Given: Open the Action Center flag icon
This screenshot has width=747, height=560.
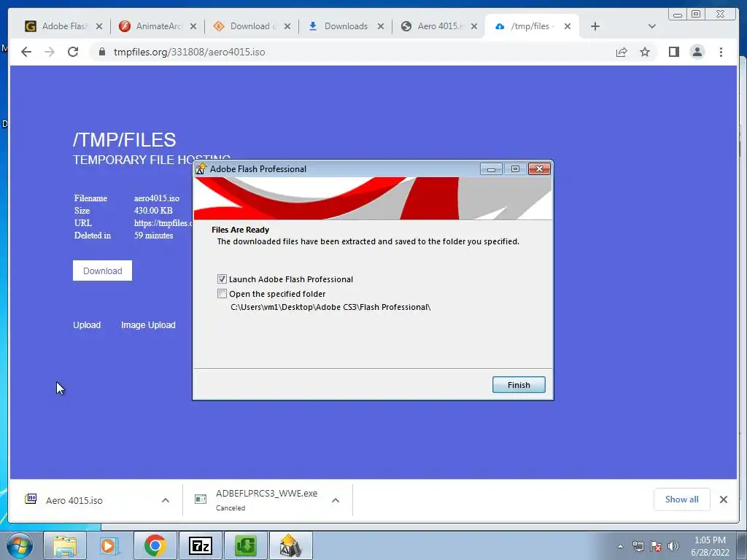Looking at the screenshot, I should point(656,546).
